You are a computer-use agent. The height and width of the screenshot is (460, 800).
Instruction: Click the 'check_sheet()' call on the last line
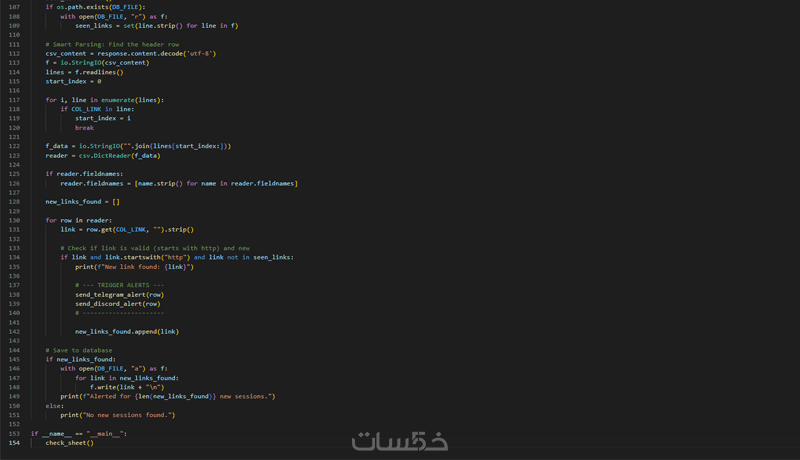(x=69, y=443)
